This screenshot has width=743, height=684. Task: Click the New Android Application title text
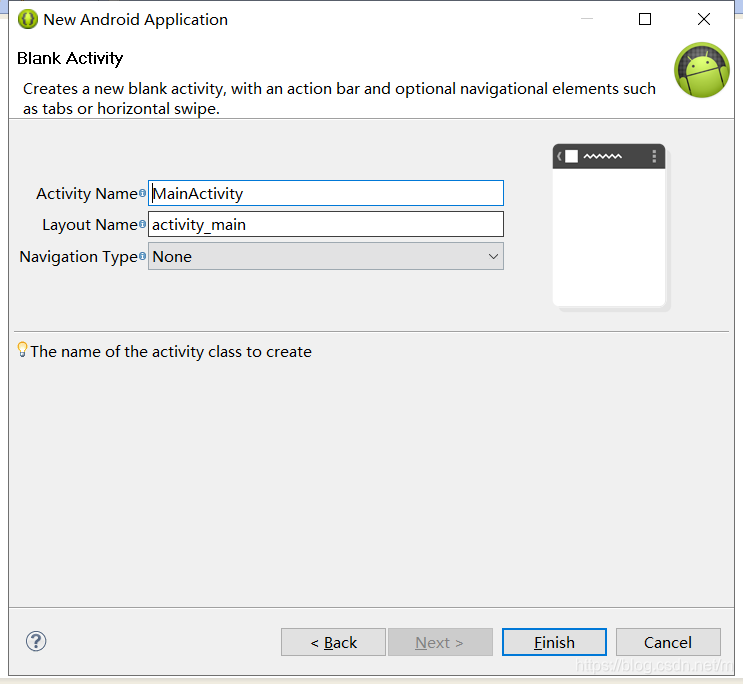click(136, 20)
